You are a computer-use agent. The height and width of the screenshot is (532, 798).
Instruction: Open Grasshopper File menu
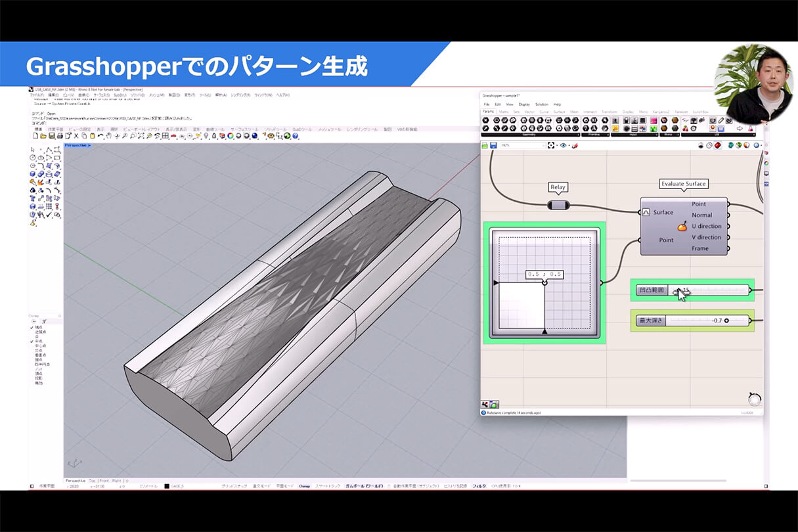487,104
